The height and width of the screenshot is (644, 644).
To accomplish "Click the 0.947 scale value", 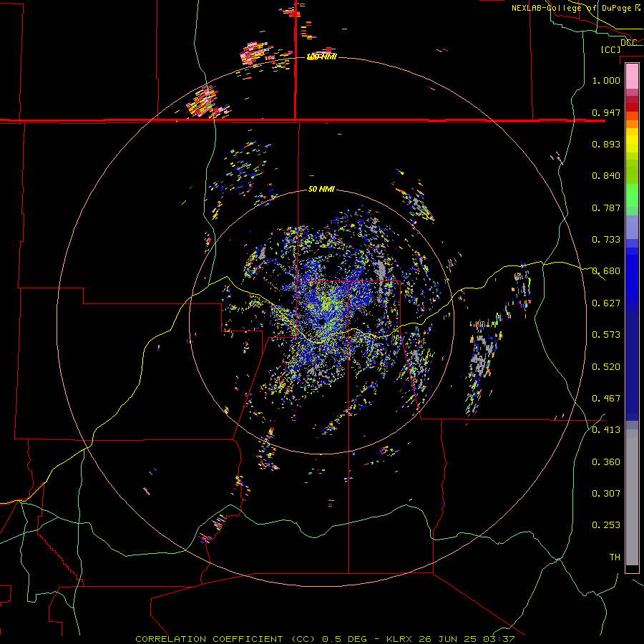I will pyautogui.click(x=606, y=112).
